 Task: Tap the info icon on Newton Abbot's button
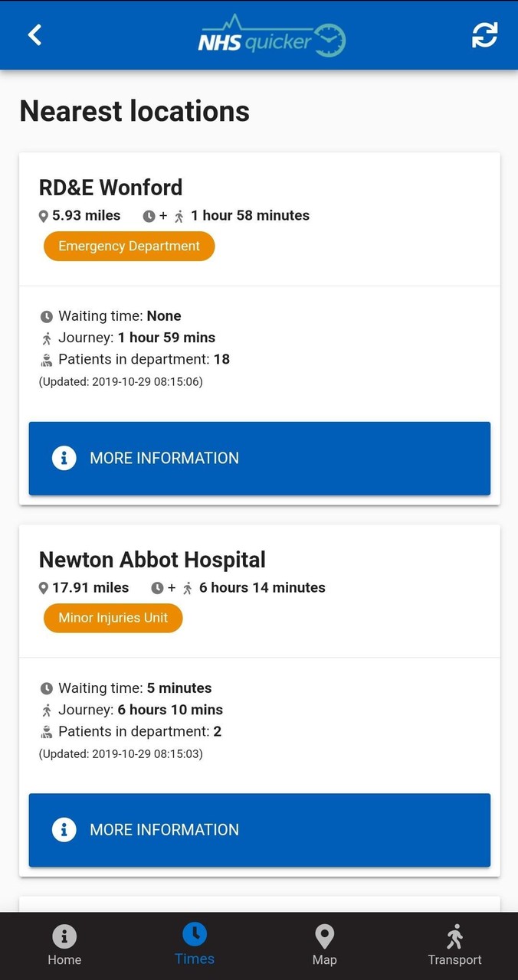[x=64, y=830]
